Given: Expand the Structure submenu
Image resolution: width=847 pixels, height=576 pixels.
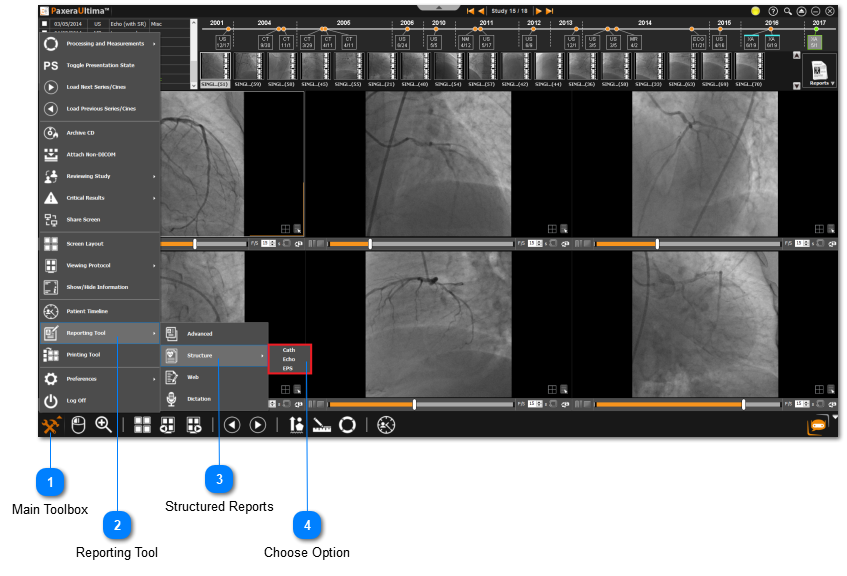Looking at the screenshot, I should point(199,354).
